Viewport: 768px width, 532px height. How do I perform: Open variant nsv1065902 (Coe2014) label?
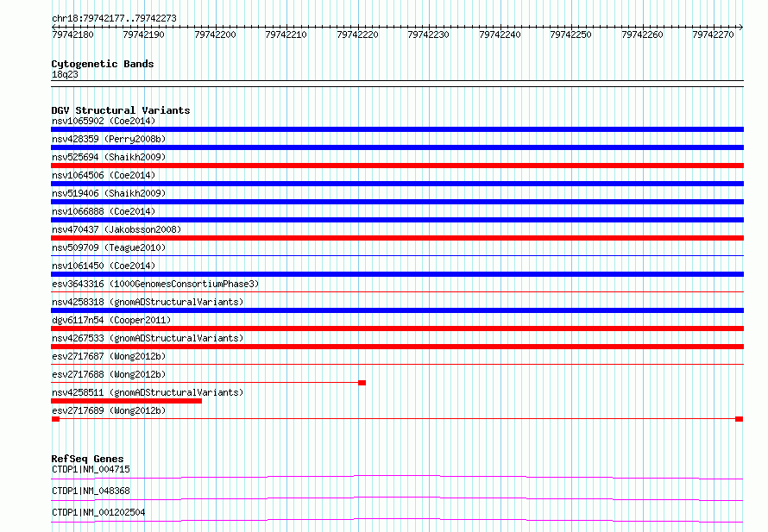pos(104,121)
